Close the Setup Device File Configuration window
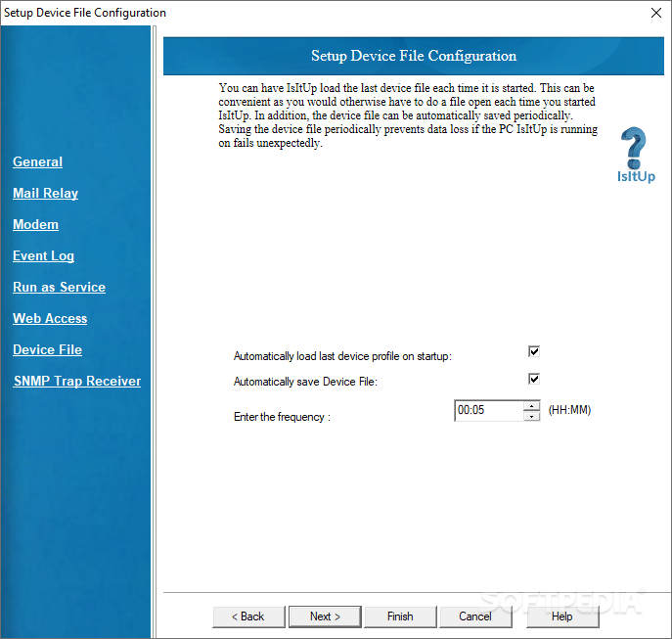This screenshot has width=672, height=639. point(656,13)
